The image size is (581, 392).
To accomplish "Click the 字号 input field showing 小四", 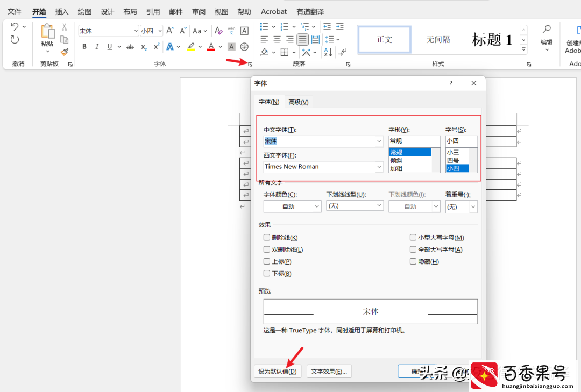I will pyautogui.click(x=462, y=141).
